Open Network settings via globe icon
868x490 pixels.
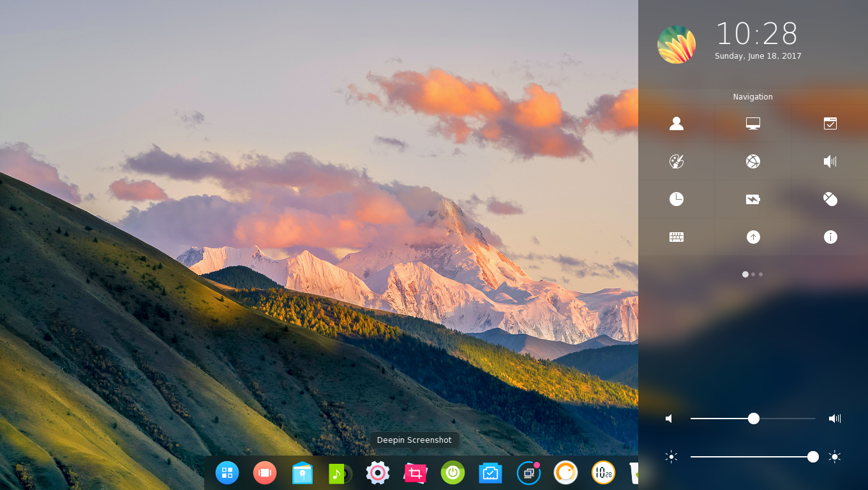(x=753, y=161)
